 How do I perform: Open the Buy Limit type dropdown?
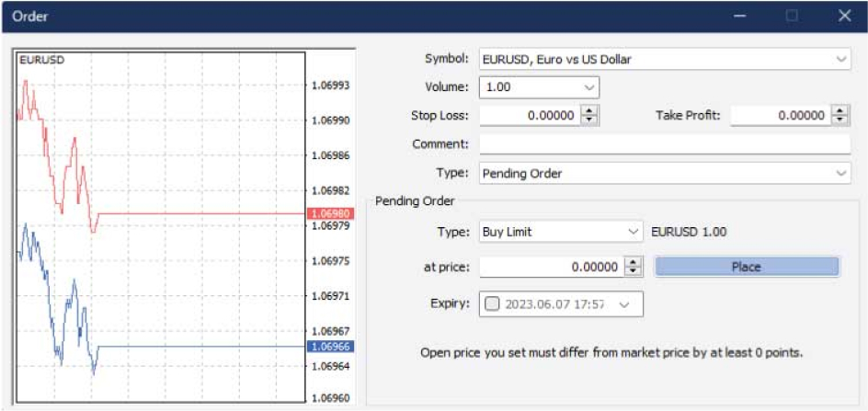click(x=561, y=232)
